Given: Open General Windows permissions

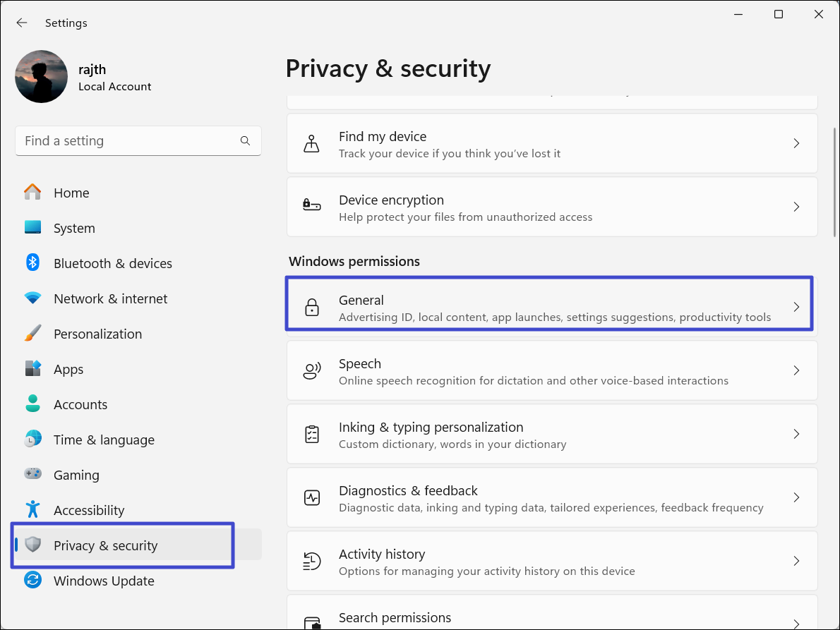Looking at the screenshot, I should point(551,308).
